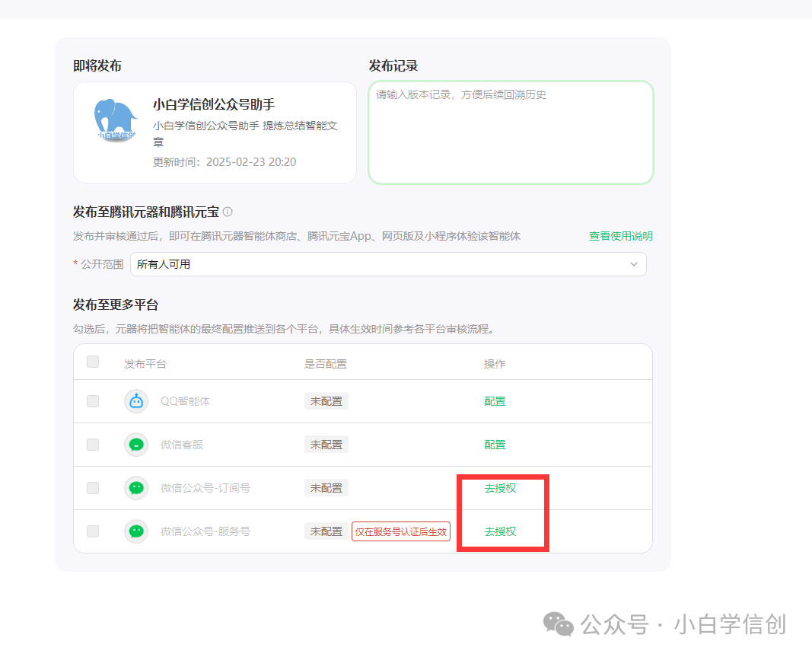
Task: Click the 更新时间：2025-02-23 20:20 text
Action: 224,162
